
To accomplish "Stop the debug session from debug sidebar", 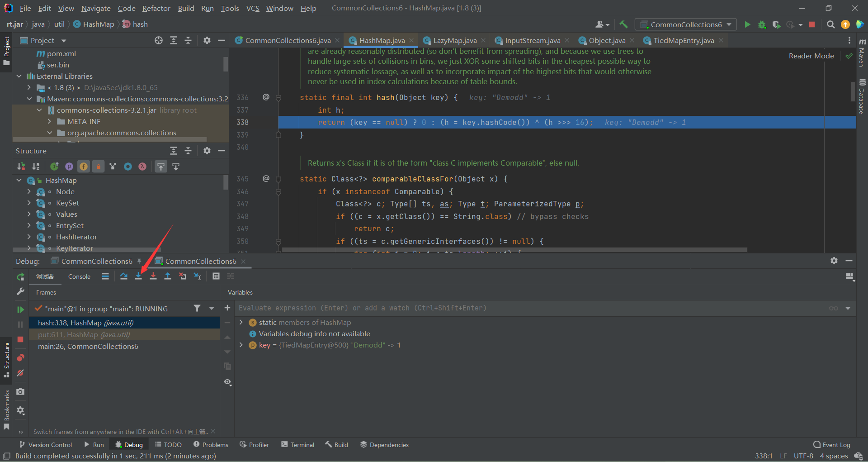I will coord(20,339).
